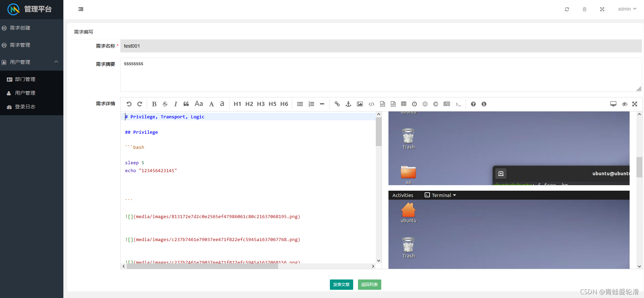Insert an ordered numbered list
The width and height of the screenshot is (644, 298).
coord(311,104)
